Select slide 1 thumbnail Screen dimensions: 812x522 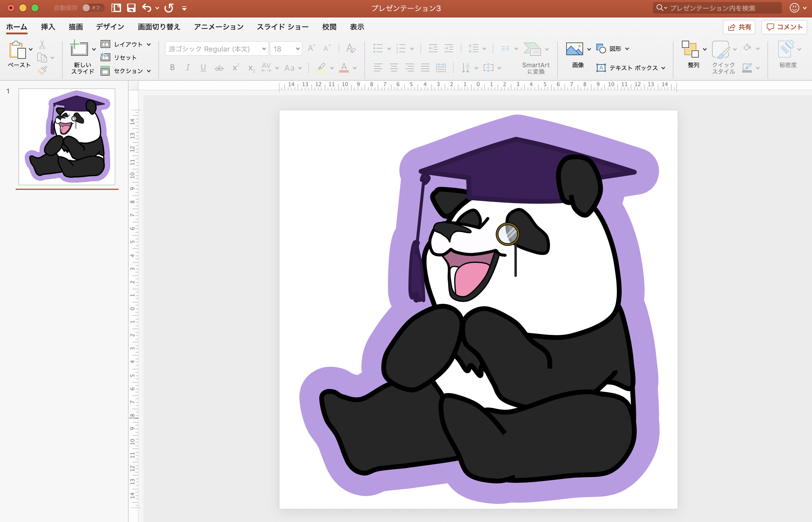(x=67, y=137)
